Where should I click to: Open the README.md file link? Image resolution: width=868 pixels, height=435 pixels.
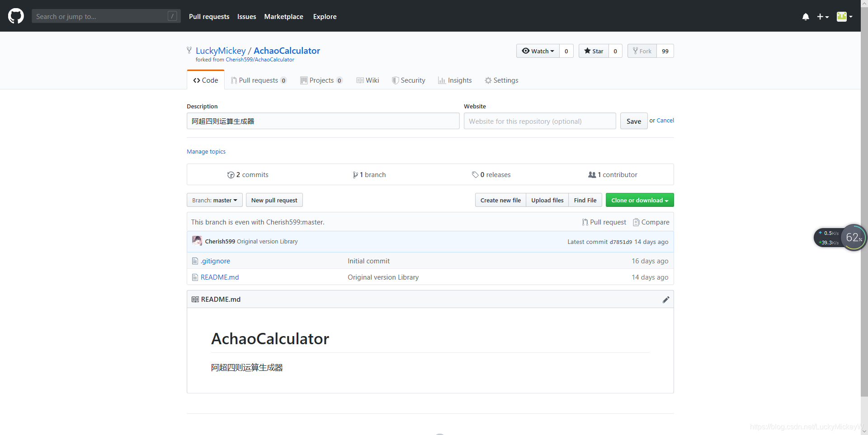pos(220,277)
